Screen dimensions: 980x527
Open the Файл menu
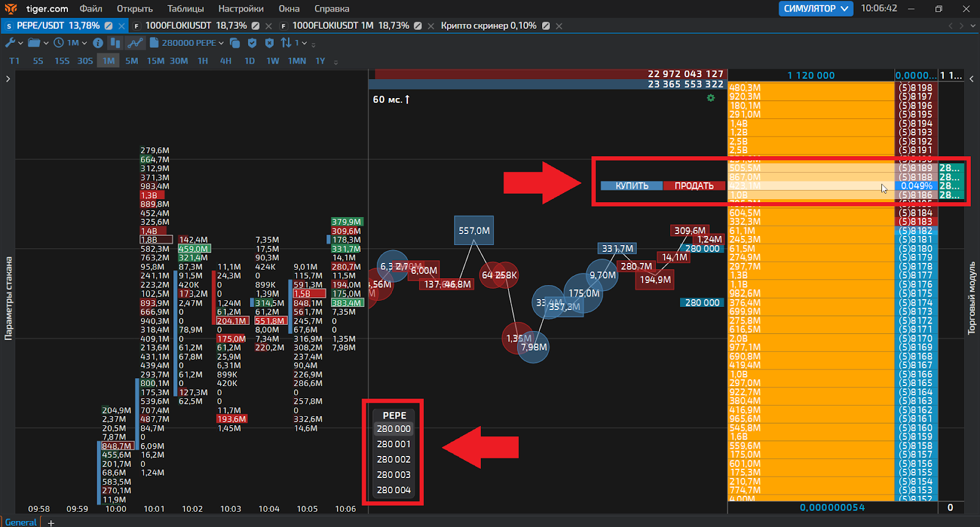pyautogui.click(x=91, y=9)
